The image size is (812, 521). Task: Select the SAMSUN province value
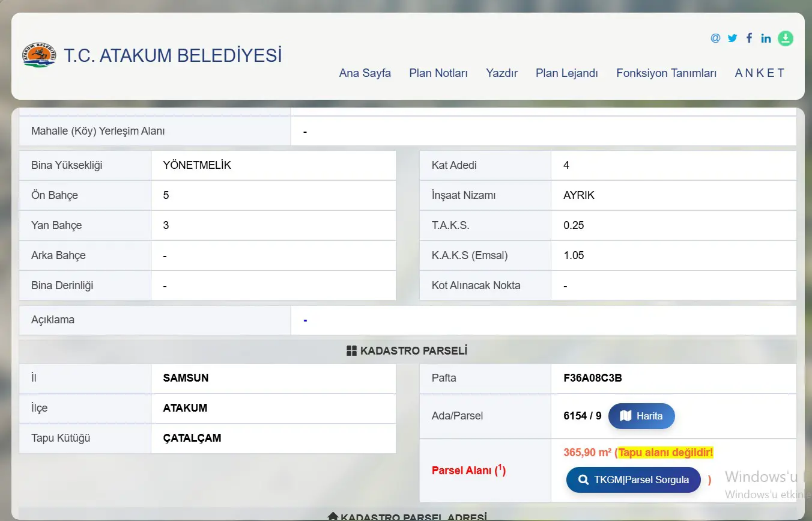(x=186, y=379)
